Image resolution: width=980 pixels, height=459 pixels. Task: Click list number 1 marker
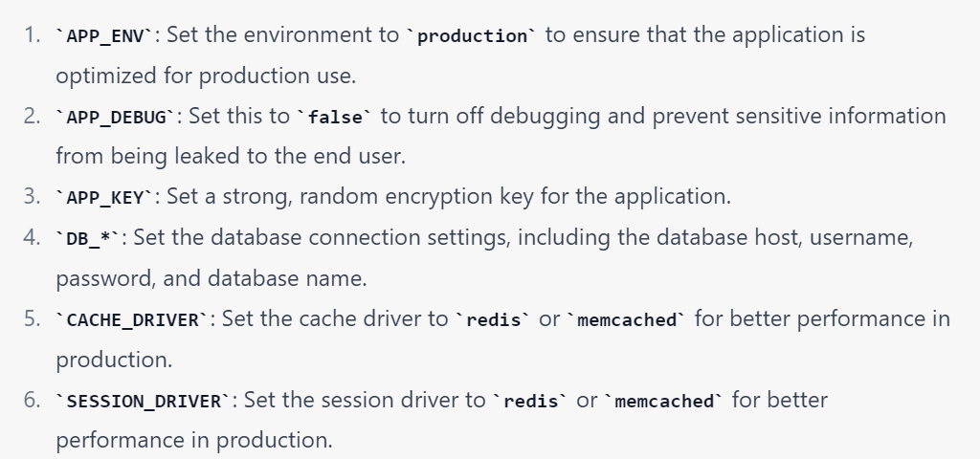coord(33,36)
